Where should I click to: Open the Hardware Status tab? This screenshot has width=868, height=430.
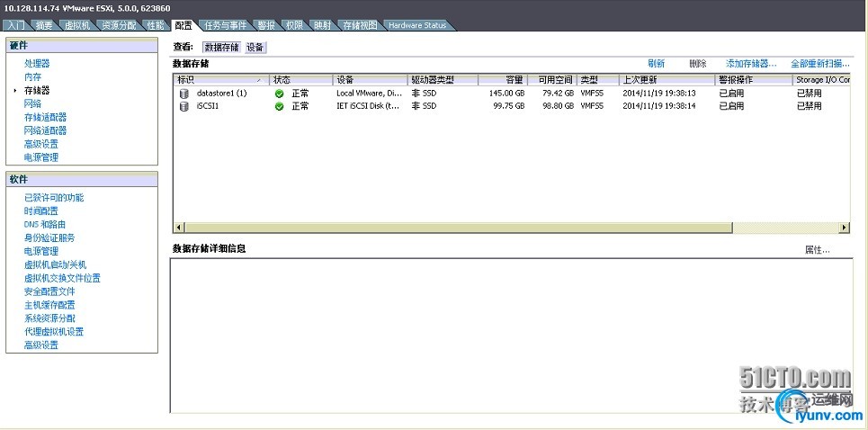pos(417,25)
